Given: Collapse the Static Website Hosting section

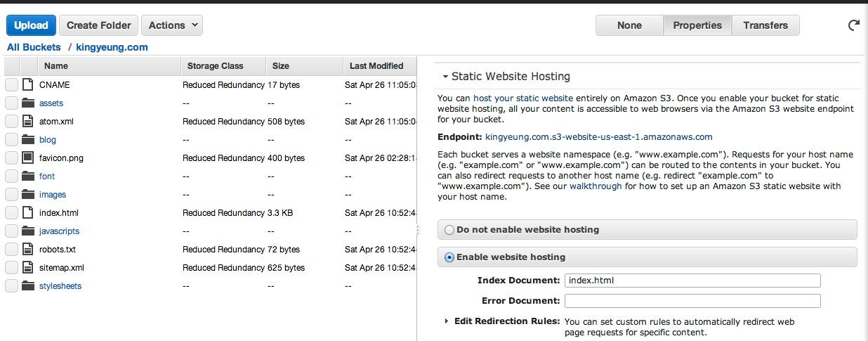Looking at the screenshot, I should pos(445,77).
